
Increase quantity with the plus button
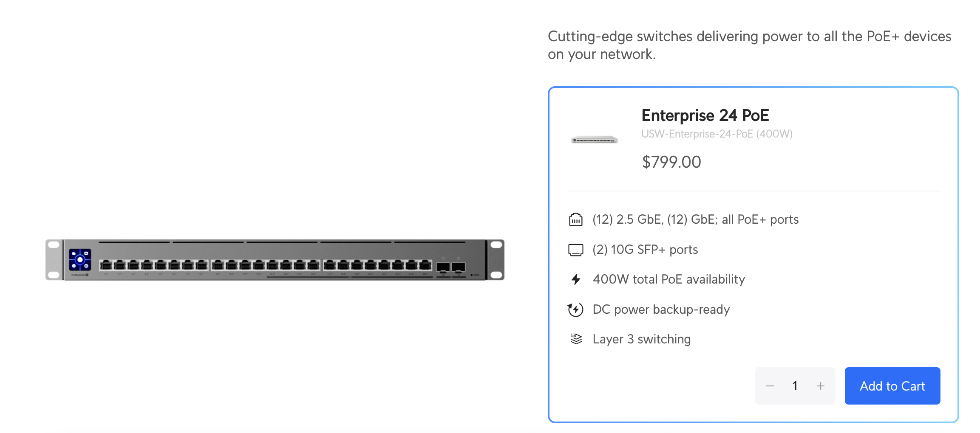820,386
